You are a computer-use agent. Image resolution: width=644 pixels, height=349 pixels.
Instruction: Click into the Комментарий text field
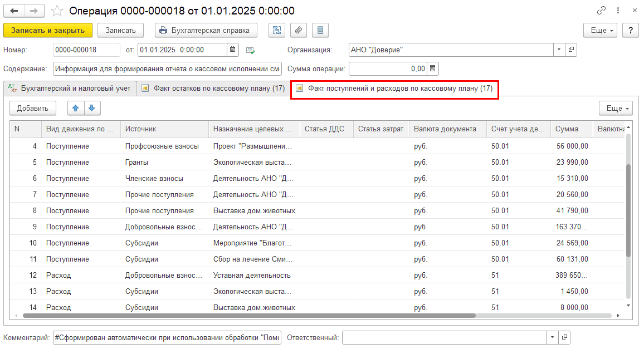click(167, 338)
